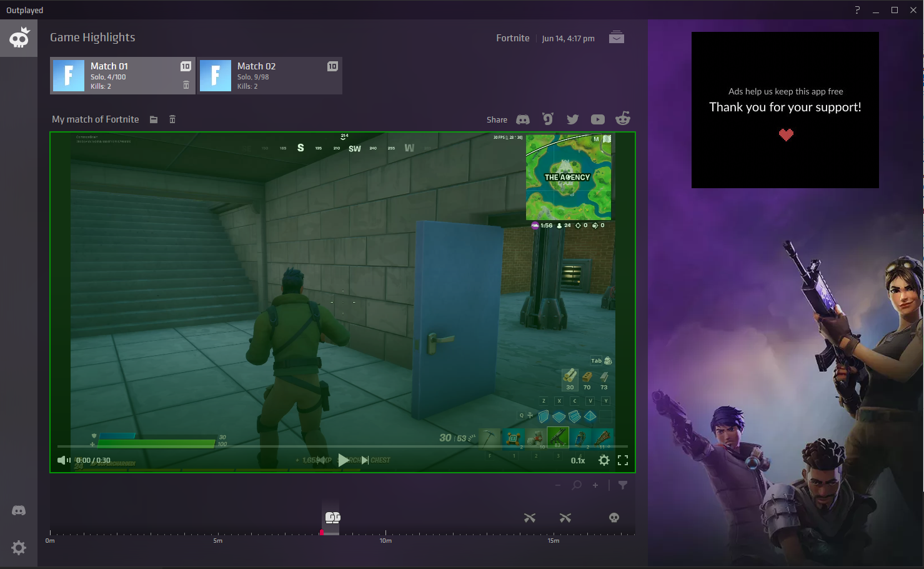924x569 pixels.
Task: Select the Match 02 card
Action: 270,76
